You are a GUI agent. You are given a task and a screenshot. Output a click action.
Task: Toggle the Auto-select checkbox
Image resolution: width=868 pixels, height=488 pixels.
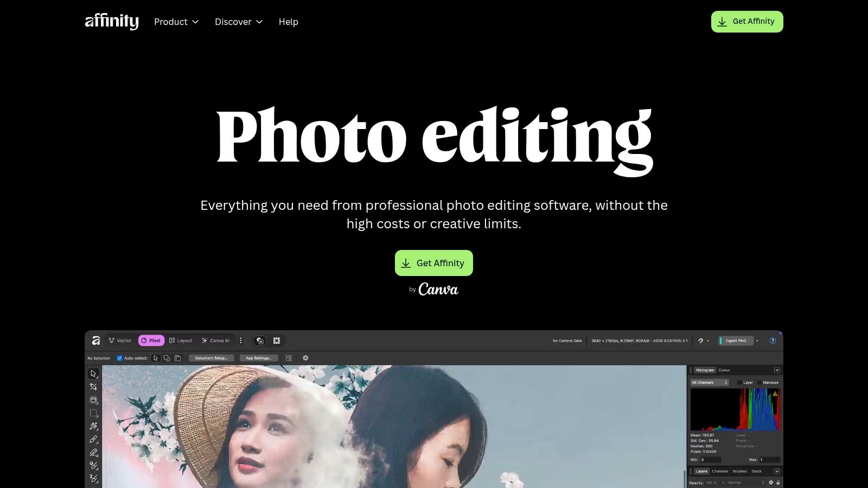tap(120, 358)
